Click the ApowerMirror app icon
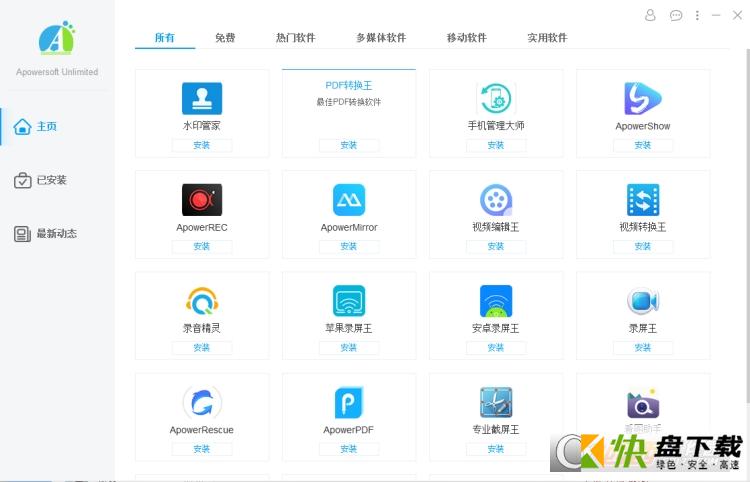The image size is (750, 482). [x=349, y=200]
